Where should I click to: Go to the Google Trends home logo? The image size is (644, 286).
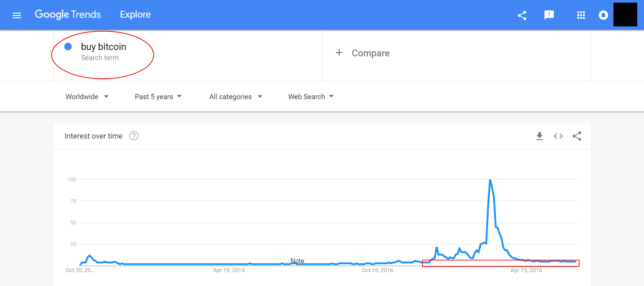click(68, 15)
